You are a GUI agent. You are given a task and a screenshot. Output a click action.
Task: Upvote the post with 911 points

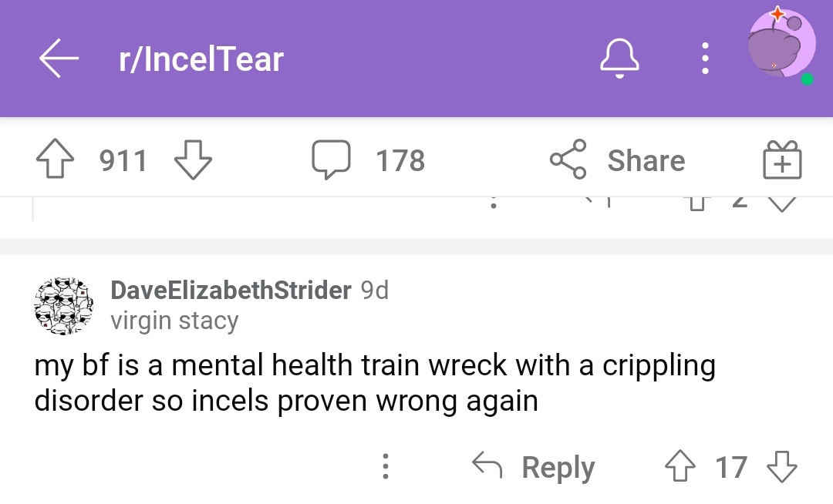(x=56, y=159)
